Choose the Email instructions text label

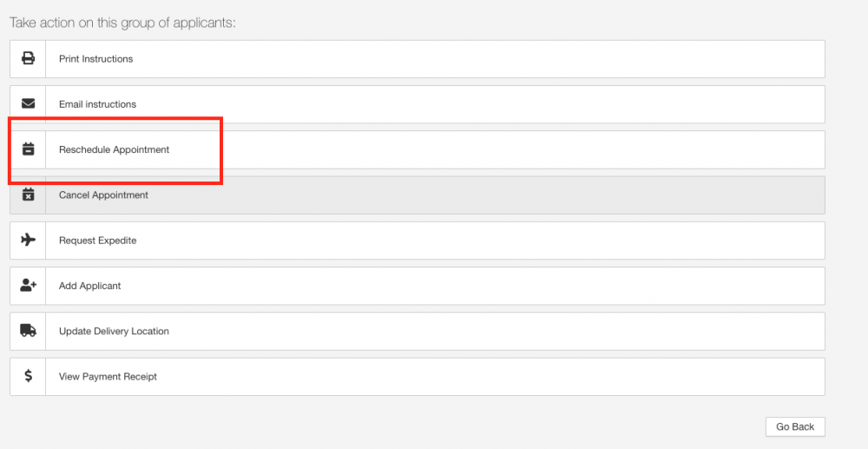pos(97,104)
